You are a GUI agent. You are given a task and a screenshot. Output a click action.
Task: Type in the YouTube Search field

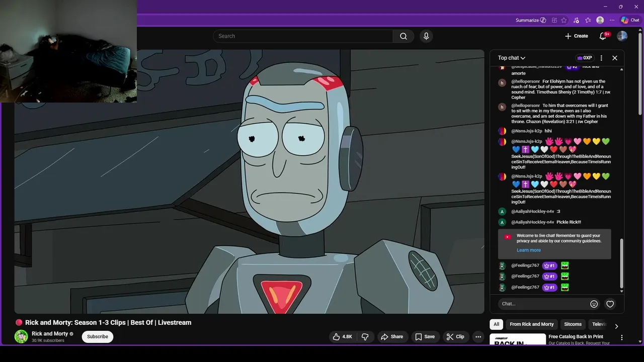[303, 36]
